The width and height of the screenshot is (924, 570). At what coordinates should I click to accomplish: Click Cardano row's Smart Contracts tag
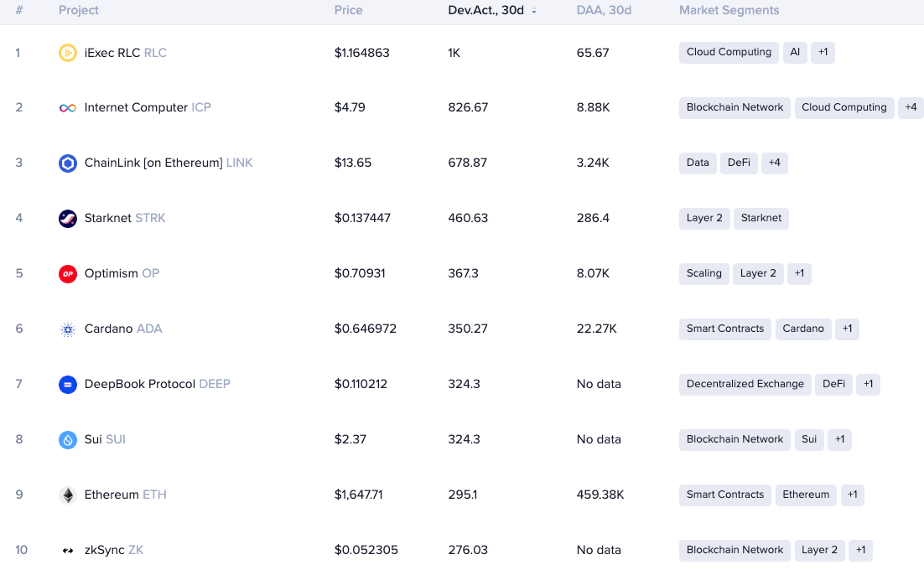point(724,329)
